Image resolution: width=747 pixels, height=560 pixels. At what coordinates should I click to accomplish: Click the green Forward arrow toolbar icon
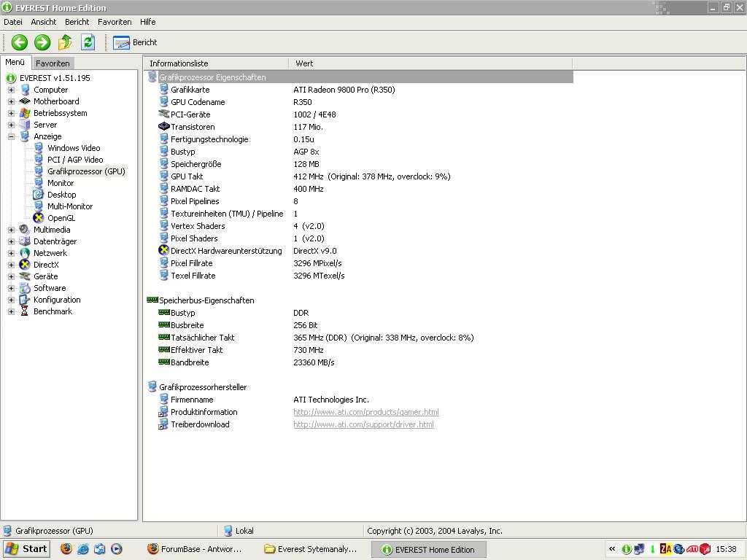click(x=42, y=42)
